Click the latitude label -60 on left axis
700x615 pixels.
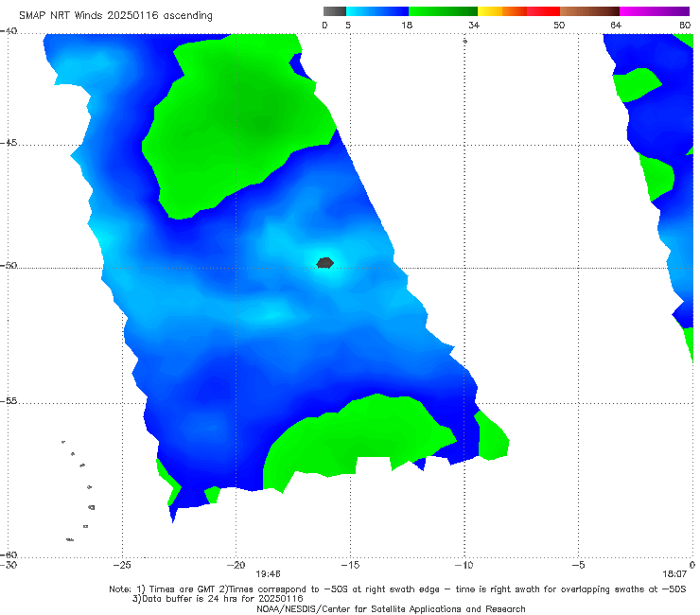[9, 554]
